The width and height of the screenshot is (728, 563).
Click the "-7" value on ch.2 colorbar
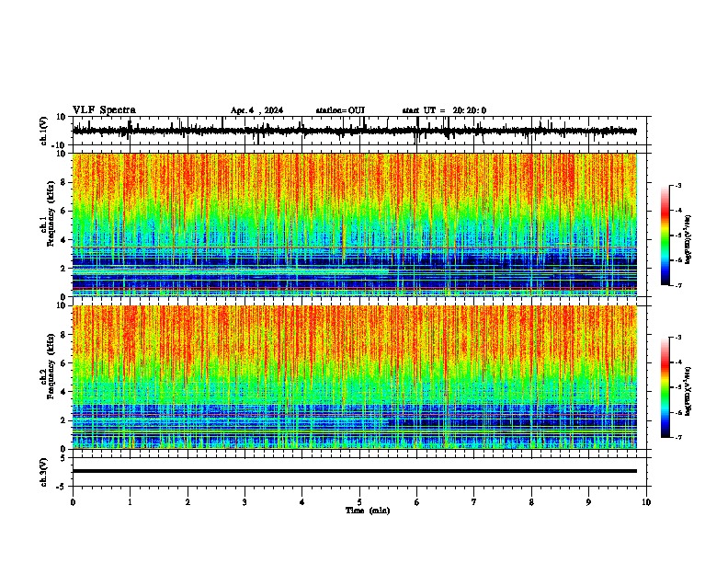pyautogui.click(x=677, y=437)
